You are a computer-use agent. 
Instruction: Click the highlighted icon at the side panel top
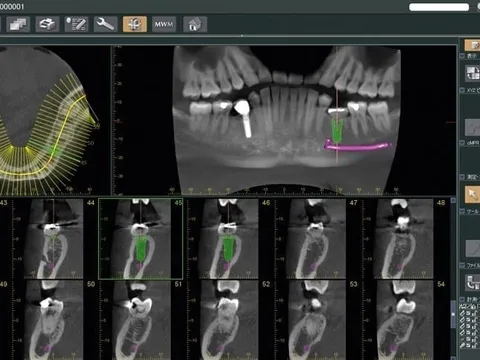click(x=472, y=45)
